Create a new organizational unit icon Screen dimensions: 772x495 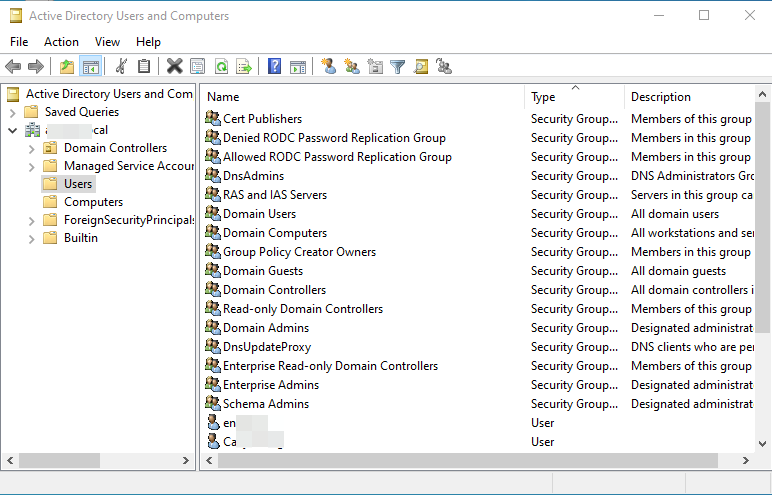click(375, 66)
